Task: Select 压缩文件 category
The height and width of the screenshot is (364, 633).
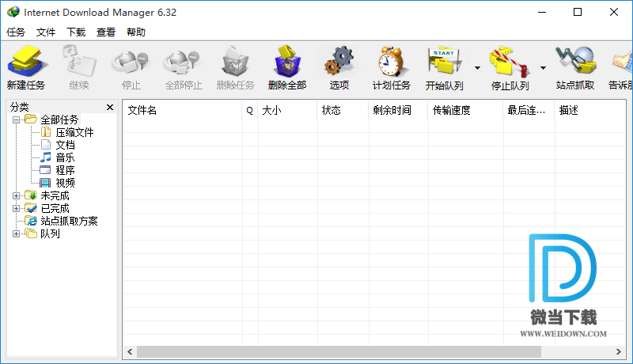Action: 74,132
